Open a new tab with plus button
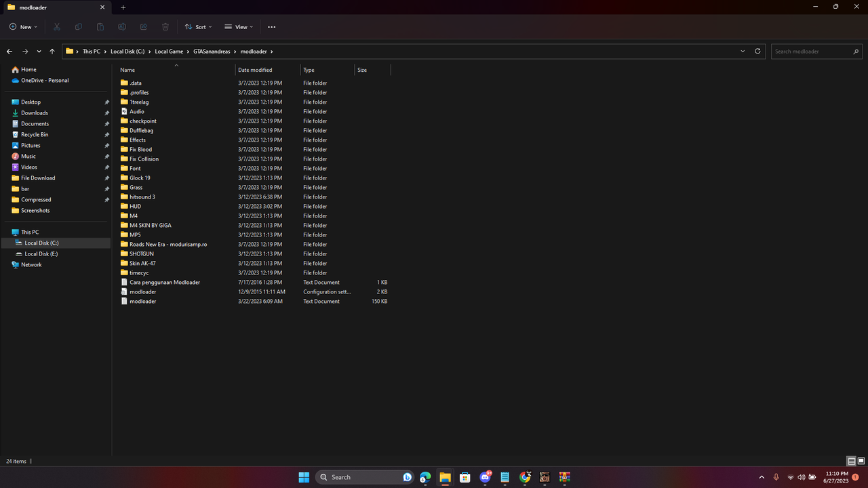 123,7
